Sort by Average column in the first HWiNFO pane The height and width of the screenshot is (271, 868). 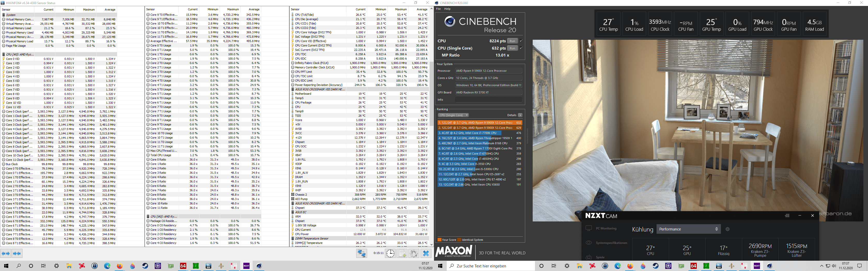tap(106, 10)
